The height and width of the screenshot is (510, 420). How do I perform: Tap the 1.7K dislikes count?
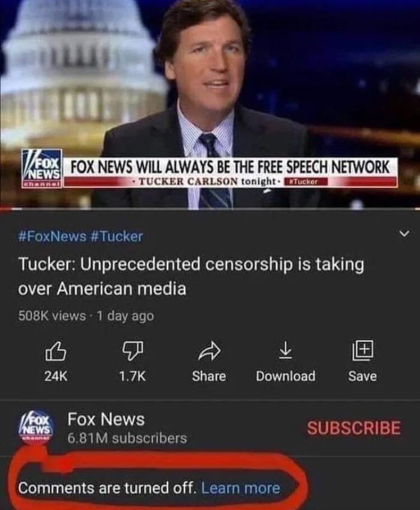point(133,376)
